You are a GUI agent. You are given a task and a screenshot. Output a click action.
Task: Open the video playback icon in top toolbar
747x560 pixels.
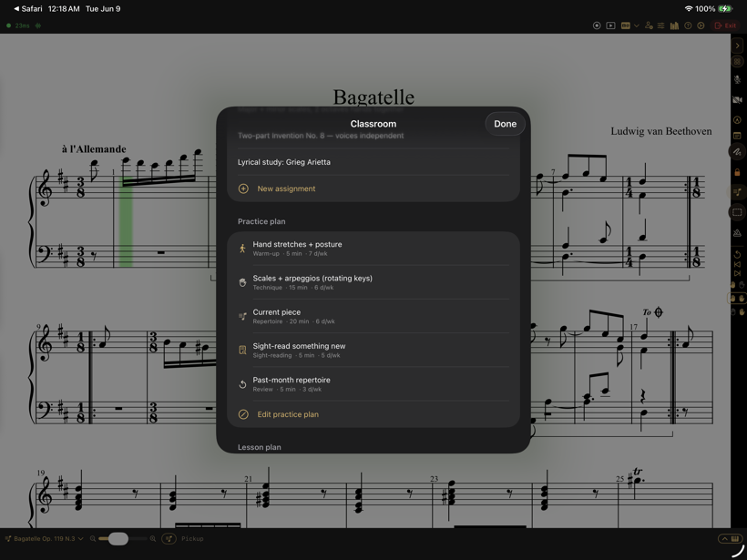point(610,25)
